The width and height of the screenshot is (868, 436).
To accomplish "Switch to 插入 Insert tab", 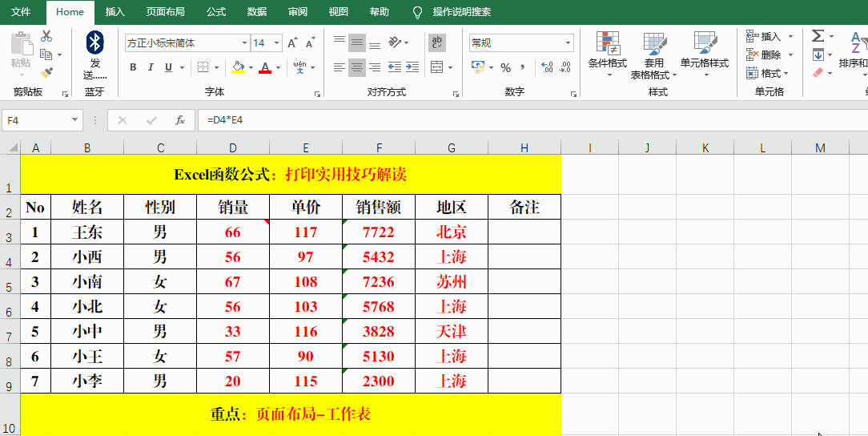I will (x=115, y=12).
